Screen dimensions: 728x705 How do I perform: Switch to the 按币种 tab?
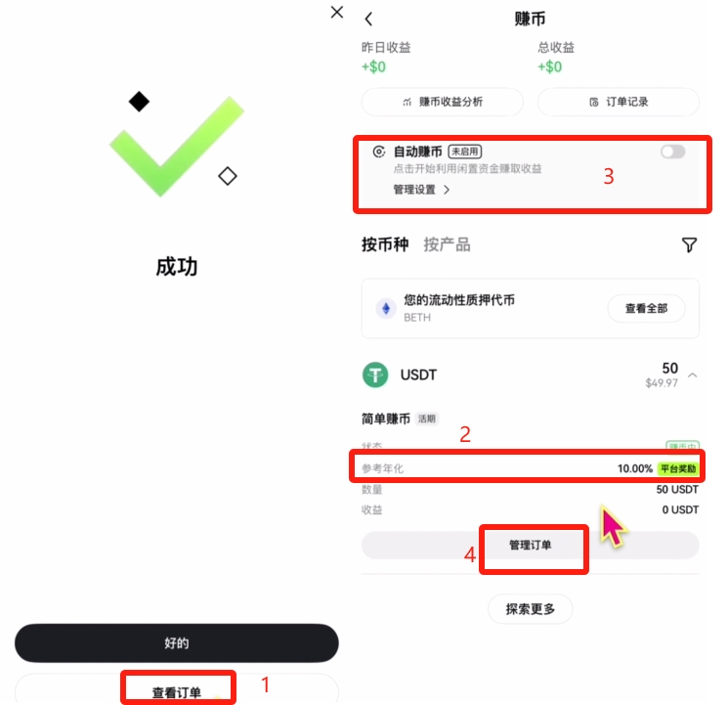(385, 244)
